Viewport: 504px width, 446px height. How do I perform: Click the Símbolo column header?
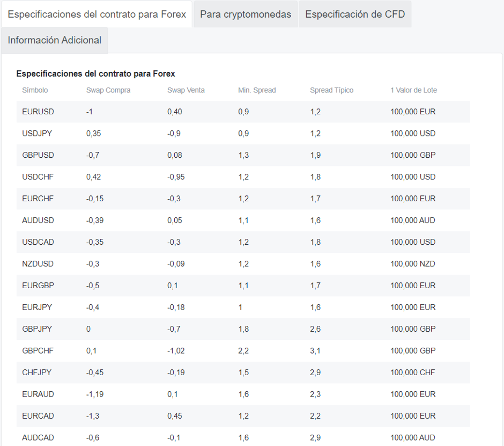[34, 90]
